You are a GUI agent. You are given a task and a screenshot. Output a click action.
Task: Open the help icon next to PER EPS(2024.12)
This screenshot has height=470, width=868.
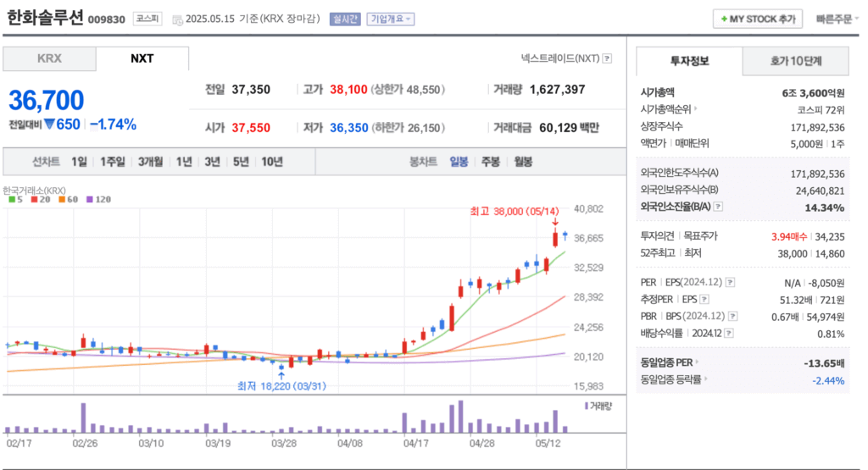click(x=730, y=283)
